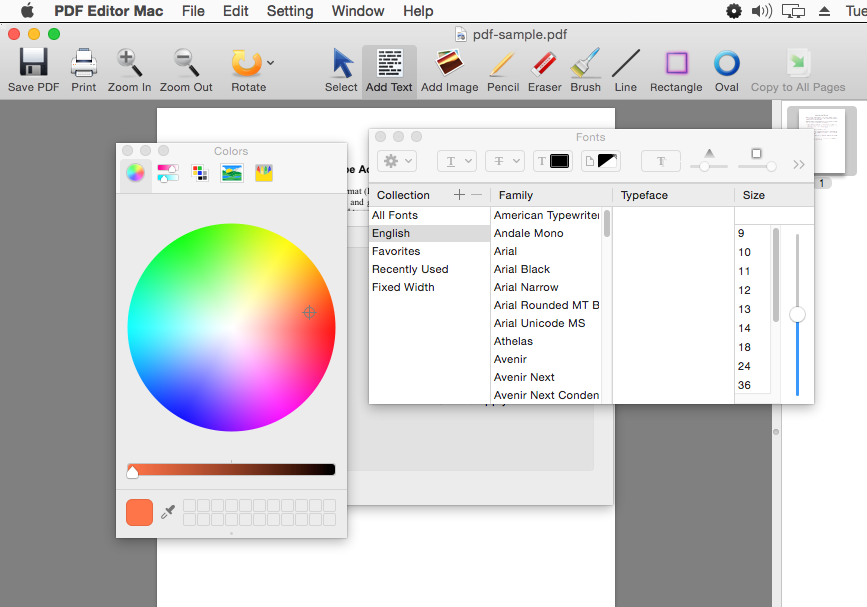
Task: Switch to color wheel picker tab
Action: (135, 173)
